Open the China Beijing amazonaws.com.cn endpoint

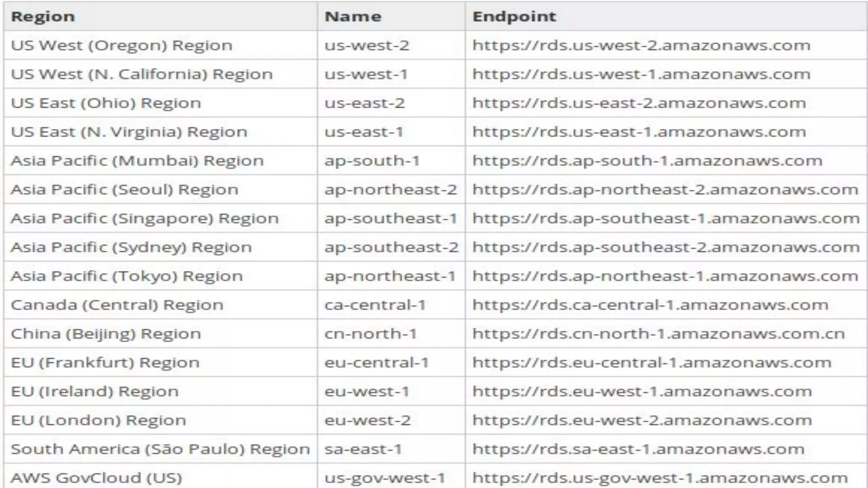coord(659,333)
